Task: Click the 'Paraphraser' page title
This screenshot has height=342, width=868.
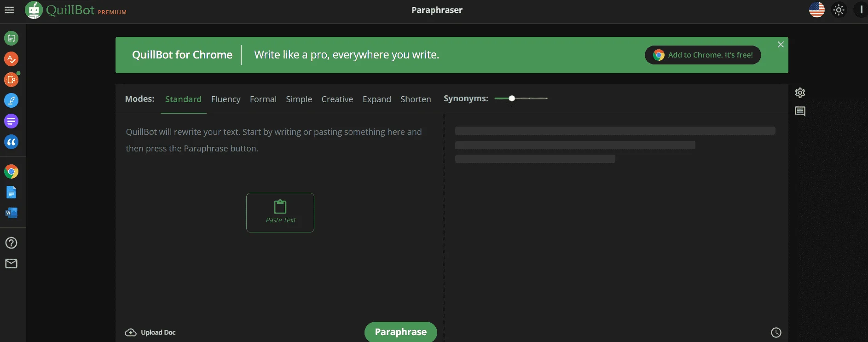Action: tap(437, 10)
